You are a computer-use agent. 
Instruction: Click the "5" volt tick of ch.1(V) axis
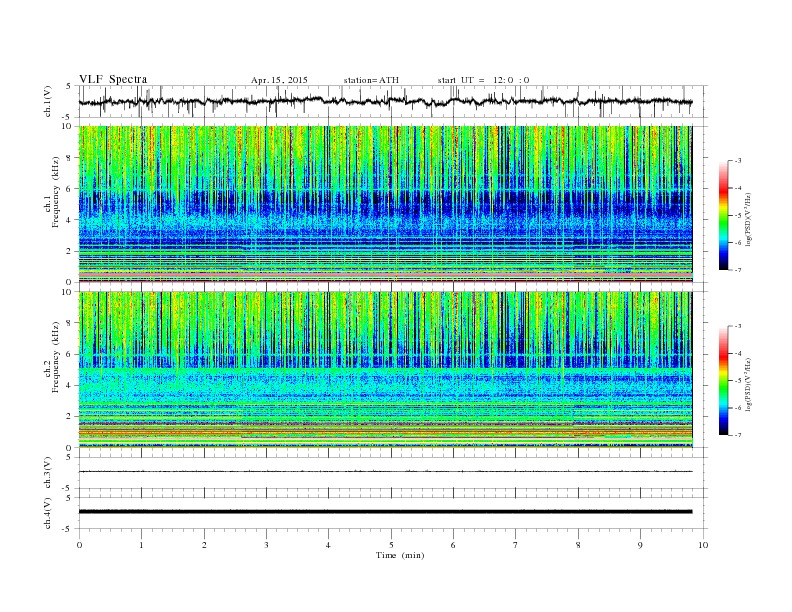(69, 86)
